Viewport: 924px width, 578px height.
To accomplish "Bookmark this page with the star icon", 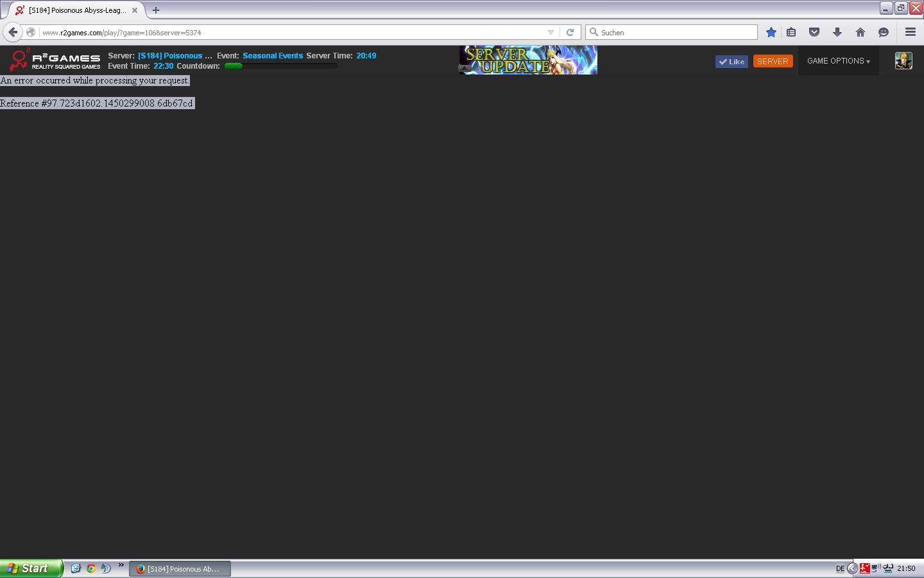I will tap(771, 32).
